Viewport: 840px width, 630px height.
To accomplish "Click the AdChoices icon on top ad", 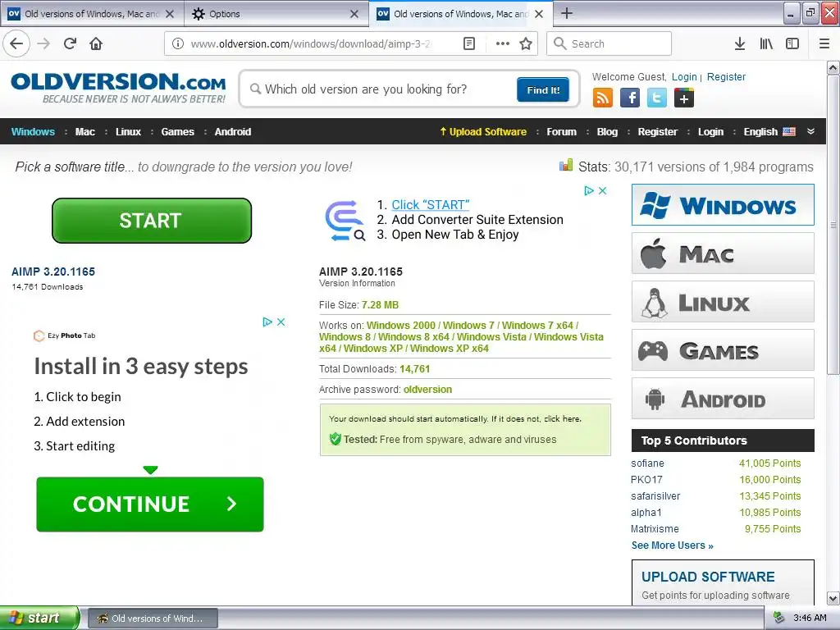I will [x=589, y=190].
